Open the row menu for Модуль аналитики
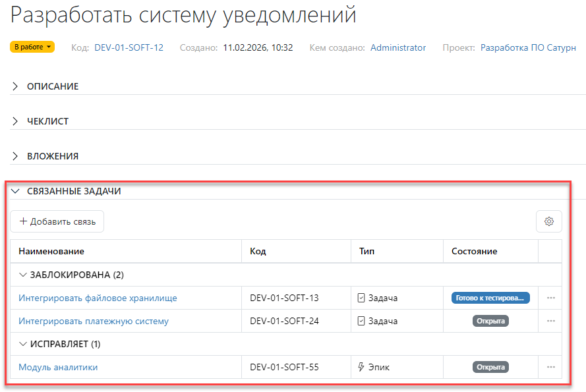The width and height of the screenshot is (586, 392). (551, 367)
